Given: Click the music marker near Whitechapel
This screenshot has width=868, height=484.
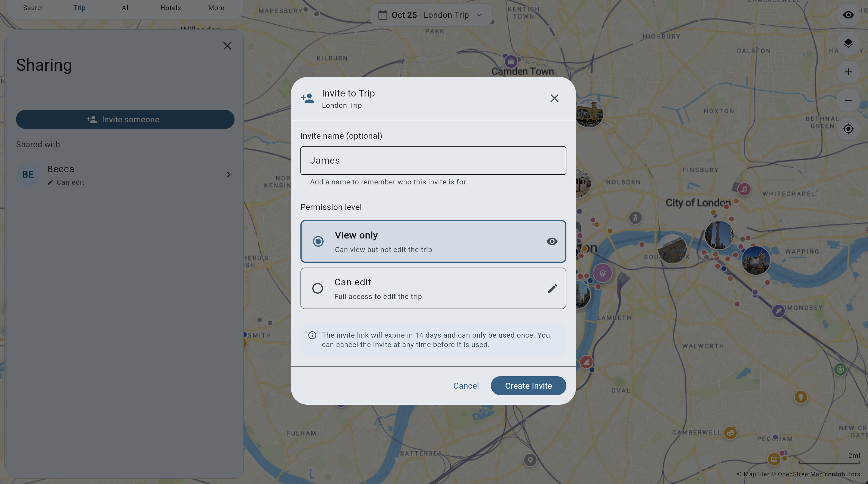Looking at the screenshot, I should tap(744, 189).
